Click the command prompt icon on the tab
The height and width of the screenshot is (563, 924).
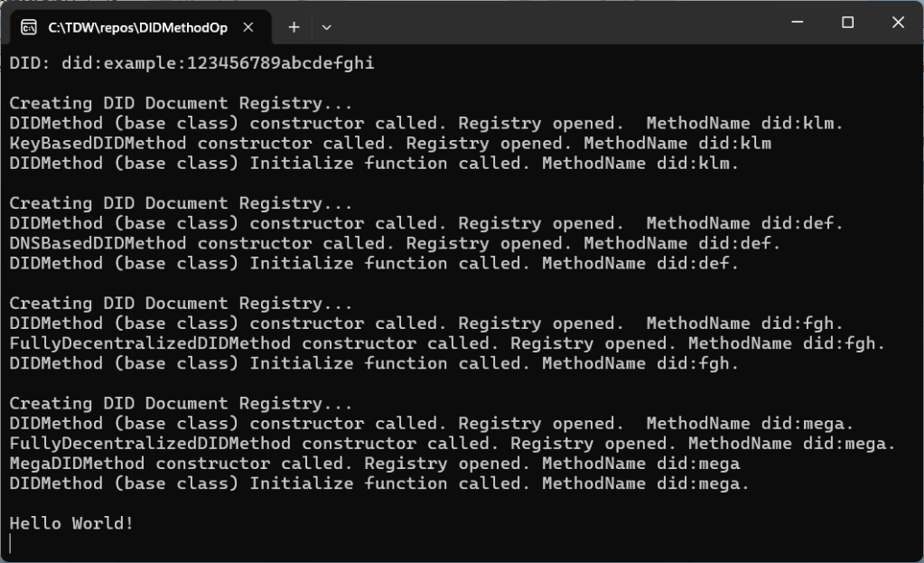(28, 27)
